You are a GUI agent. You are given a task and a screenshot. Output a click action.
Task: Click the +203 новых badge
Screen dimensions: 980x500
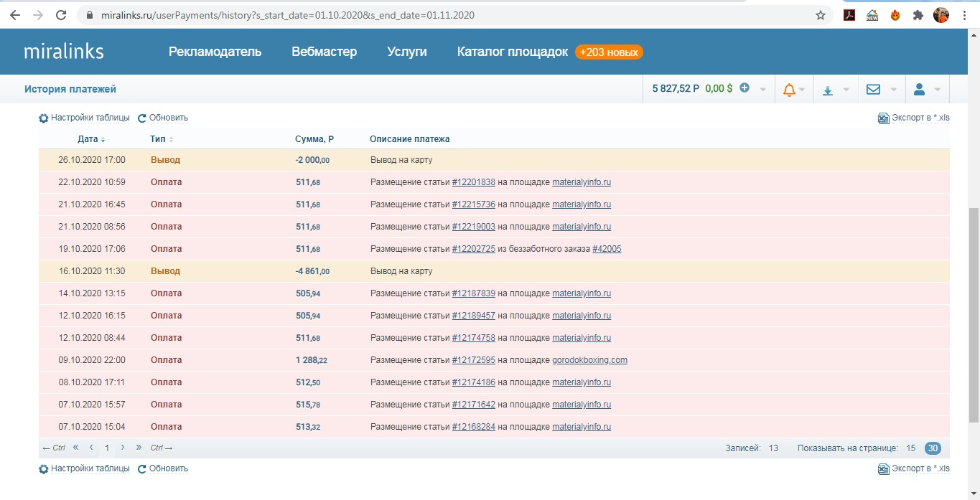click(609, 52)
